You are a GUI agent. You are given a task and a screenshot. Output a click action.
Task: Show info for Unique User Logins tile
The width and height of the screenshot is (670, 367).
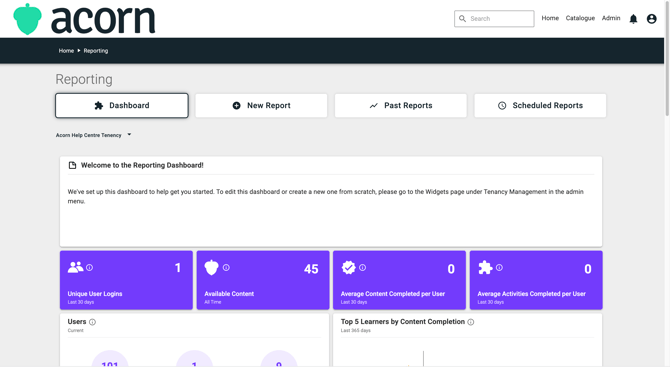pyautogui.click(x=89, y=267)
